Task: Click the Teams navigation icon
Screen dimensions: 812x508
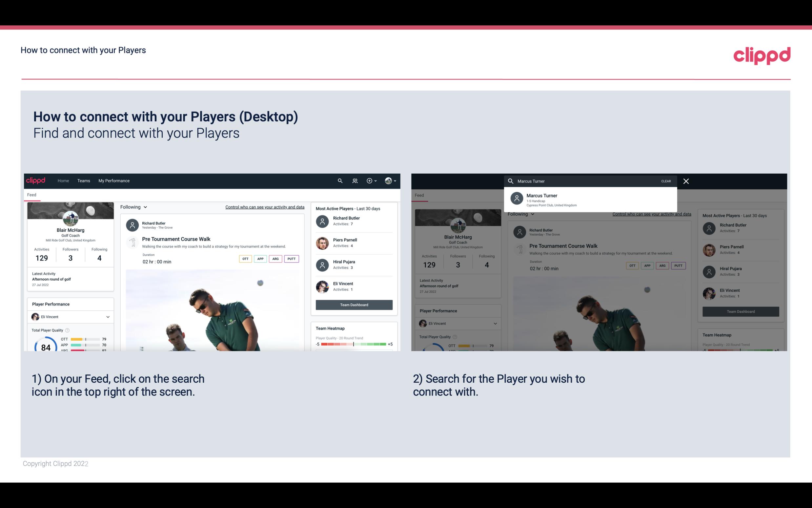Action: tap(84, 180)
